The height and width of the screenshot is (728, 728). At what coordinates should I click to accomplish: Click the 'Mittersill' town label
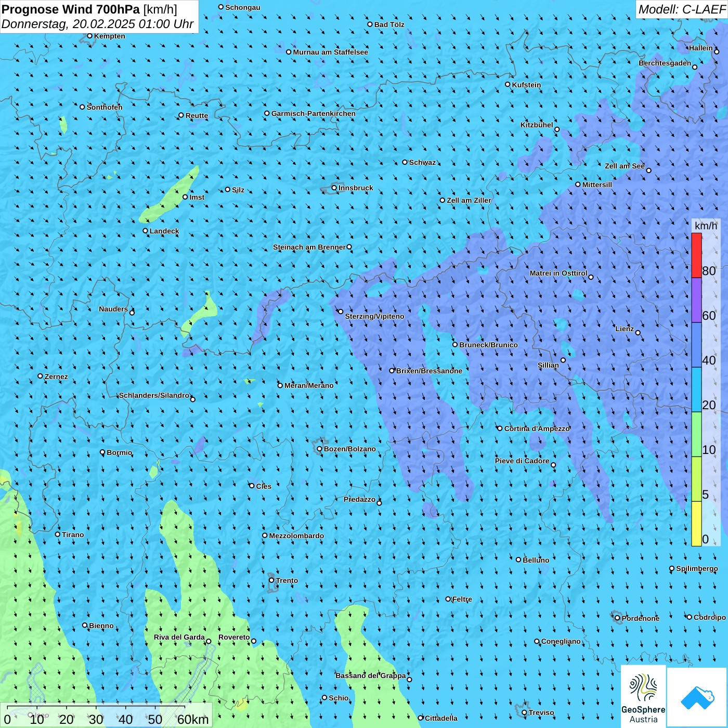pos(597,185)
